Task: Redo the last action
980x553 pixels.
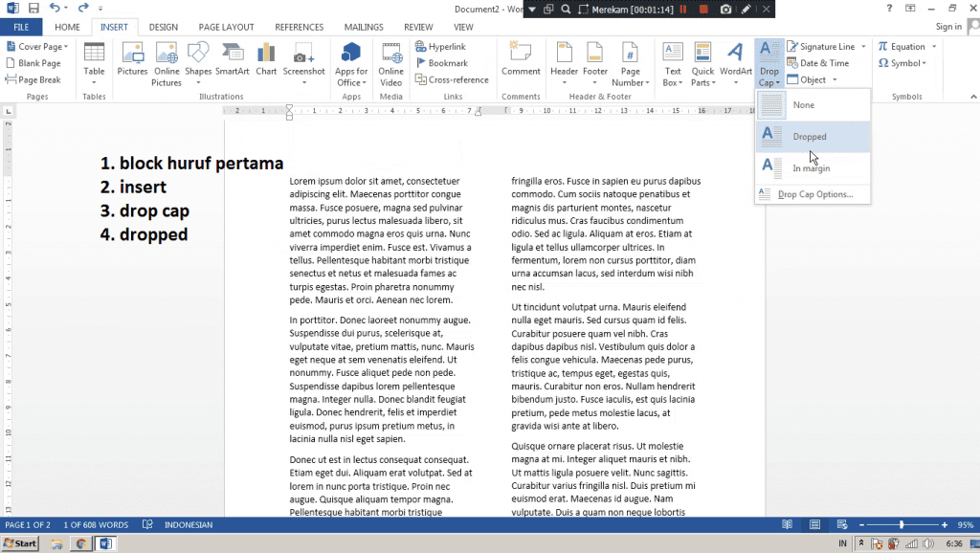Action: (x=83, y=8)
